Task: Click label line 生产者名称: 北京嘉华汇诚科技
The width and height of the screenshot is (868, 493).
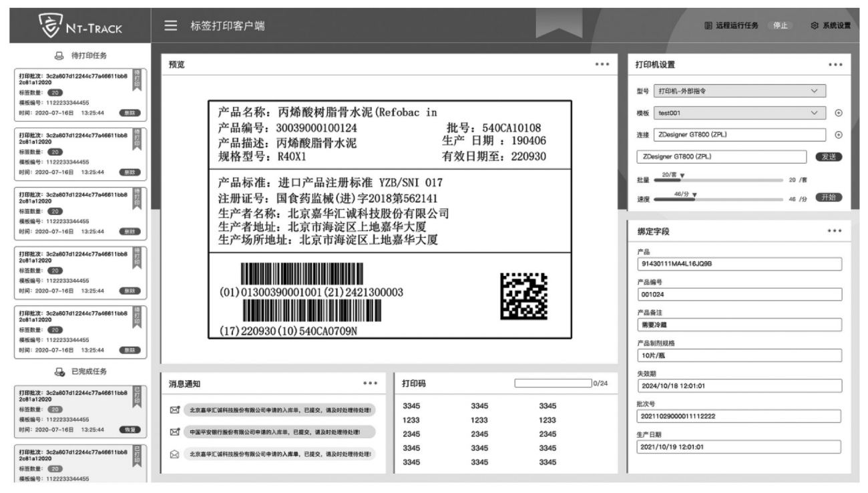Action: point(333,214)
